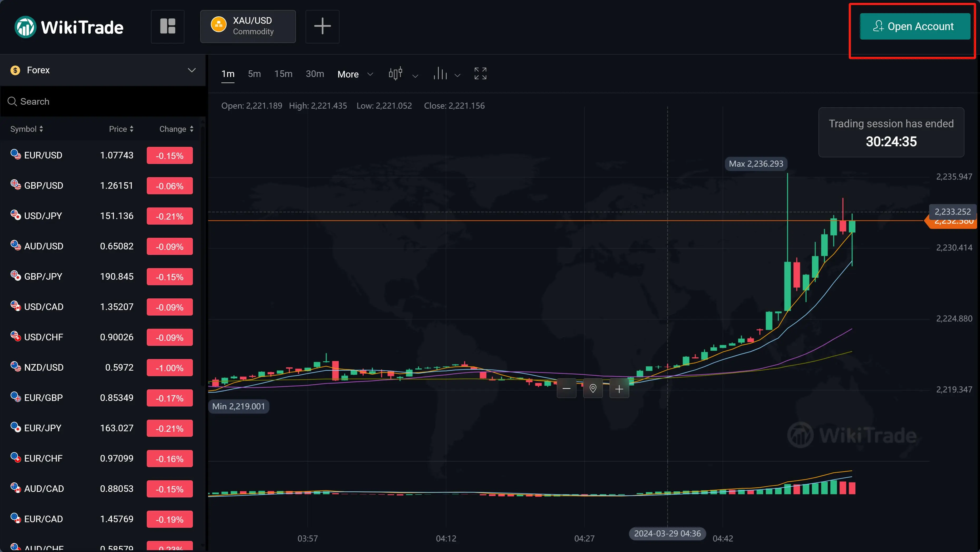Click the USD/JPY flag icon

click(x=16, y=215)
